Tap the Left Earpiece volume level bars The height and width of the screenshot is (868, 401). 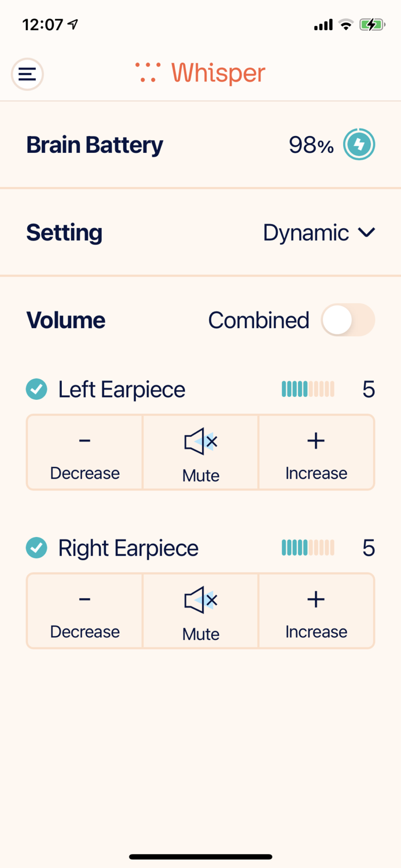(x=308, y=389)
